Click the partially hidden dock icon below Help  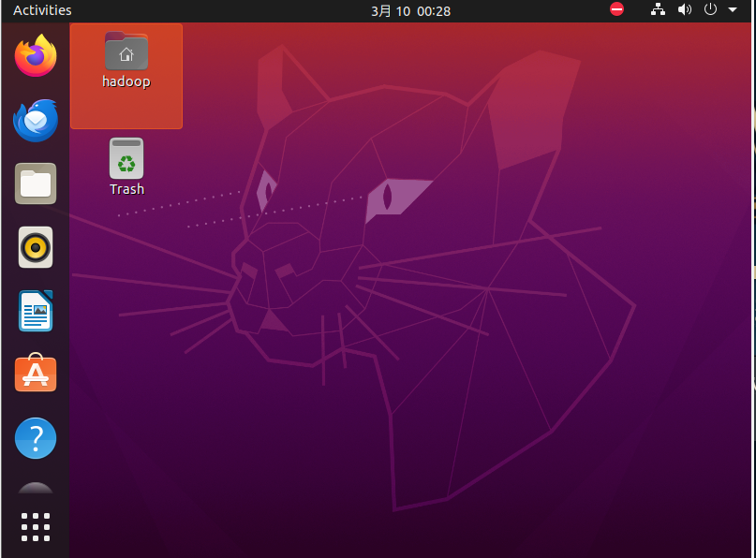click(x=36, y=488)
